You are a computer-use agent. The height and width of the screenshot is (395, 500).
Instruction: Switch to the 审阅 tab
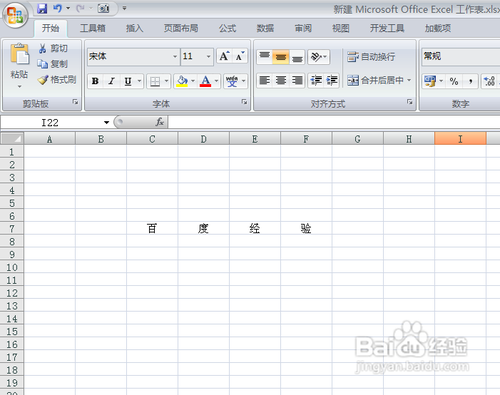(x=303, y=28)
